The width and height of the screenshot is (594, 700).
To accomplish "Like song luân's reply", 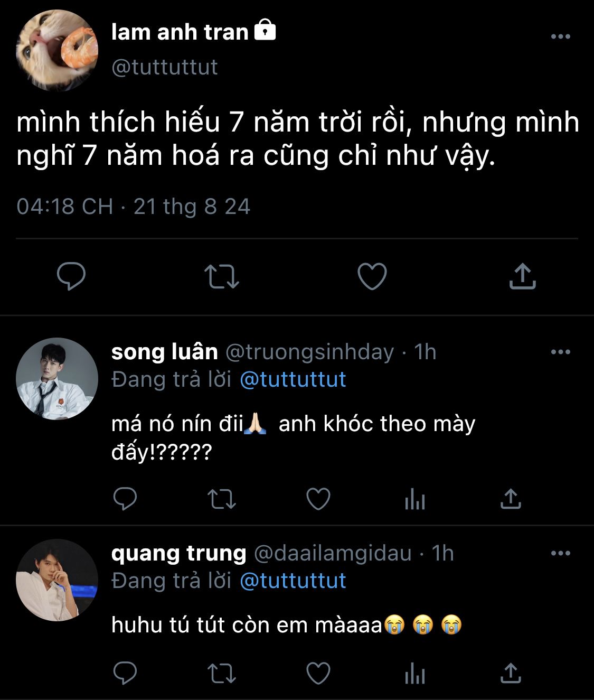I will point(318,498).
